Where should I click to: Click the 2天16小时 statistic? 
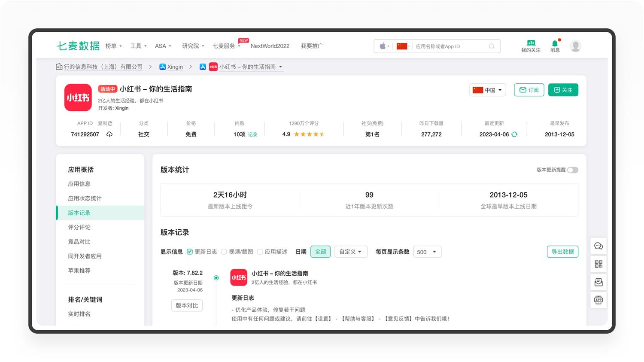click(230, 195)
